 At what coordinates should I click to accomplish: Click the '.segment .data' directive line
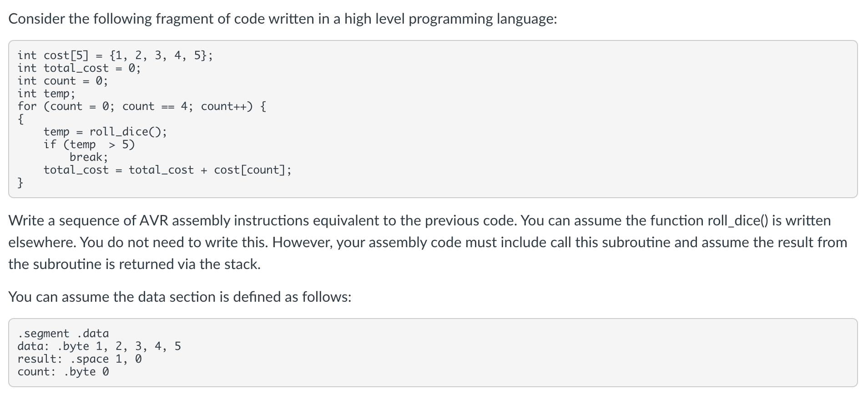point(63,334)
